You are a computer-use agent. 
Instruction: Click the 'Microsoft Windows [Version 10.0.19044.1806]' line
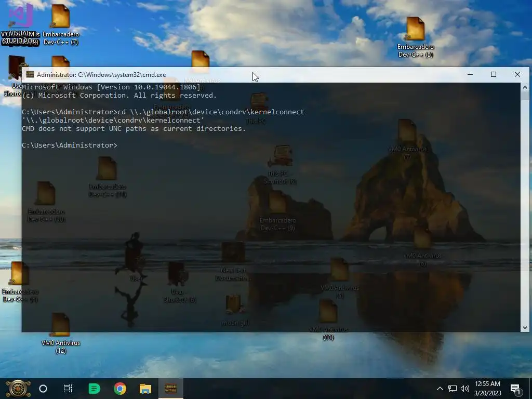(111, 87)
